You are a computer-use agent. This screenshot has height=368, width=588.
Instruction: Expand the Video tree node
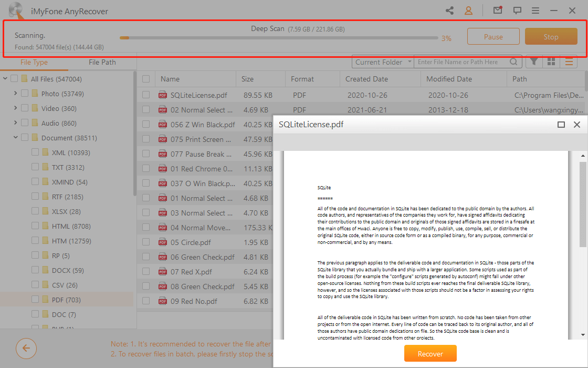[15, 108]
